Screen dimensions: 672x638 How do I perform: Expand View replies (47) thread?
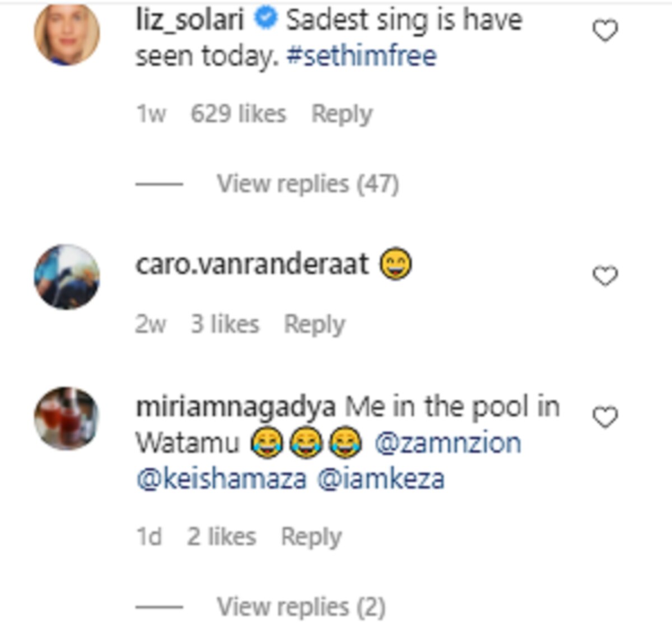tap(307, 184)
